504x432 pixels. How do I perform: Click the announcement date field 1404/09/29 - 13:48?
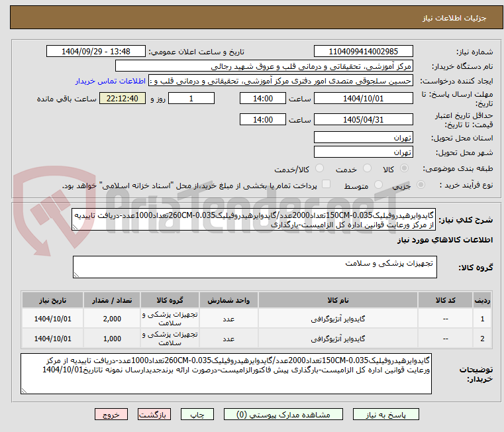pos(96,51)
